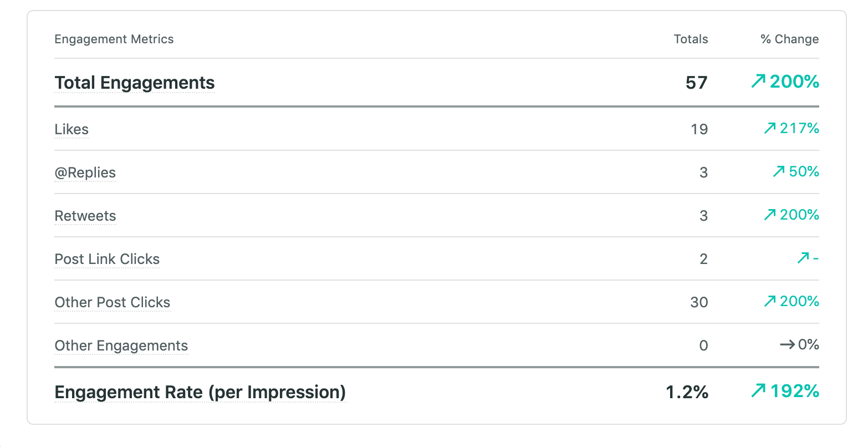Click the Total Engagements up-arrow icon
The height and width of the screenshot is (447, 868).
(758, 82)
